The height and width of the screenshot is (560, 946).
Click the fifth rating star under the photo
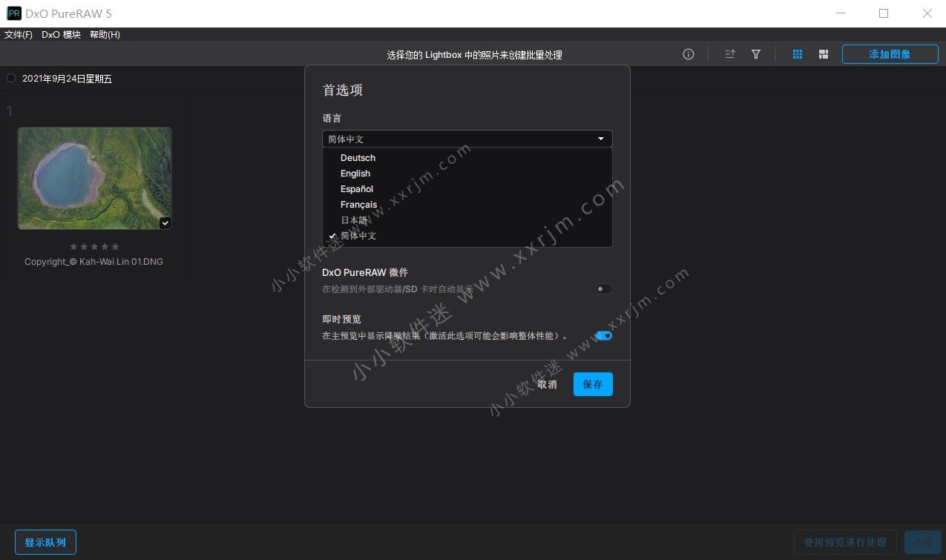115,246
